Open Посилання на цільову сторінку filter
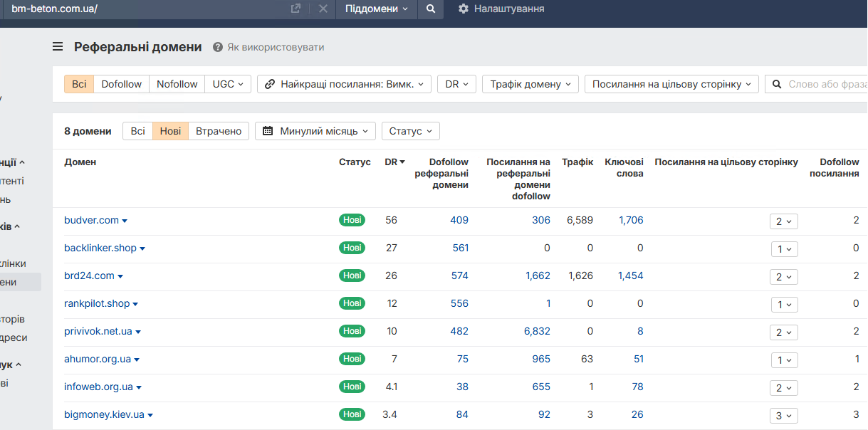 [671, 84]
